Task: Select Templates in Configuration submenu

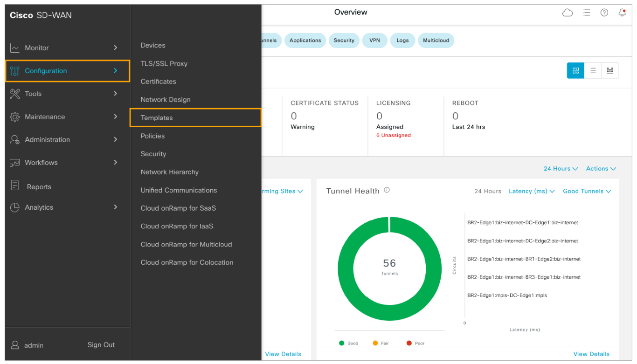Action: point(157,118)
